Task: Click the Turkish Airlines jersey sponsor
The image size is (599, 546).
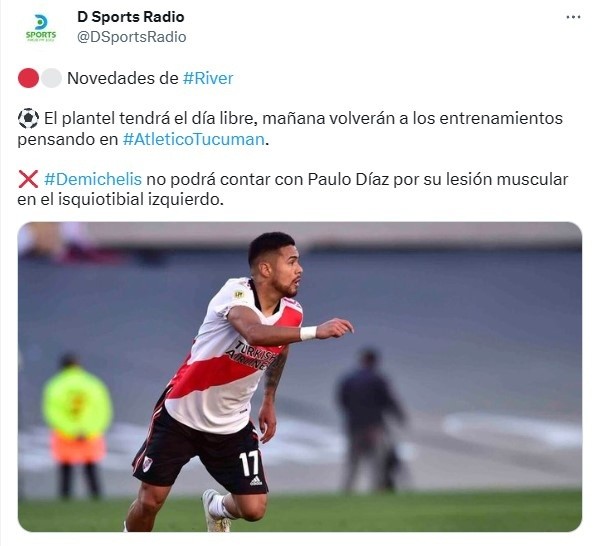Action: (253, 355)
